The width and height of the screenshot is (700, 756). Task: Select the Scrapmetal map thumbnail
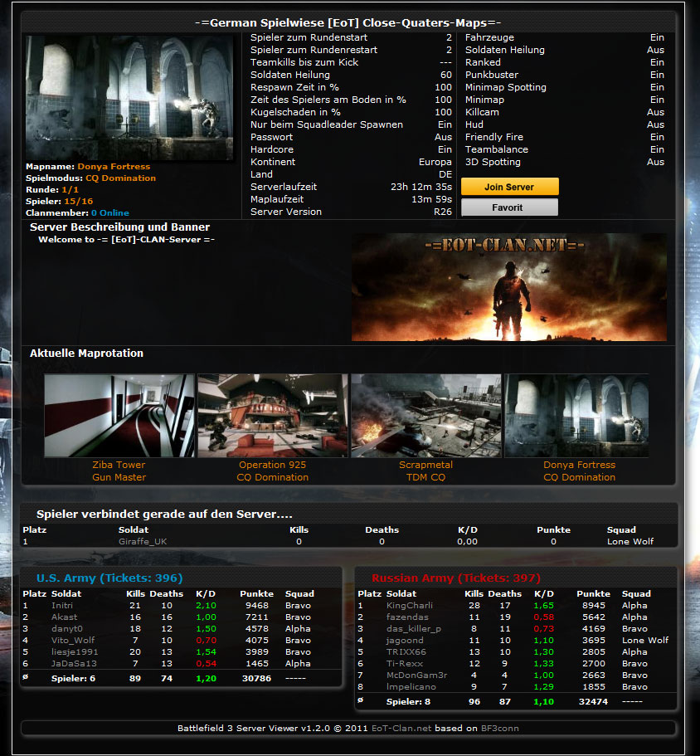coord(425,415)
